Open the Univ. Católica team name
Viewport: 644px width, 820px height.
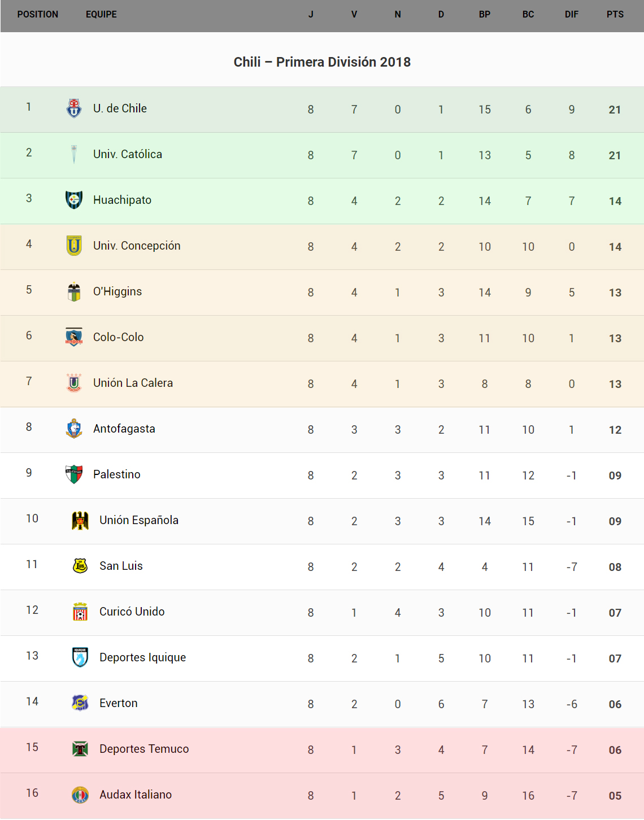128,154
